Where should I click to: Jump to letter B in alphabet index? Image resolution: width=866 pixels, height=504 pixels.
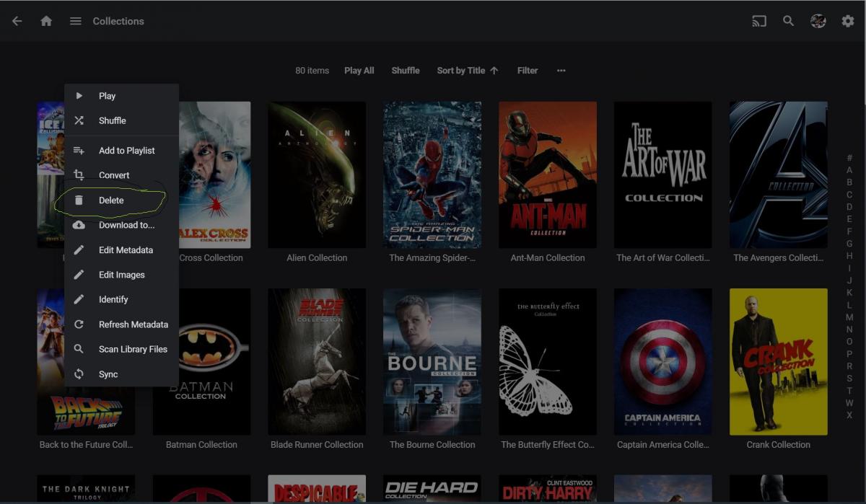click(x=849, y=182)
